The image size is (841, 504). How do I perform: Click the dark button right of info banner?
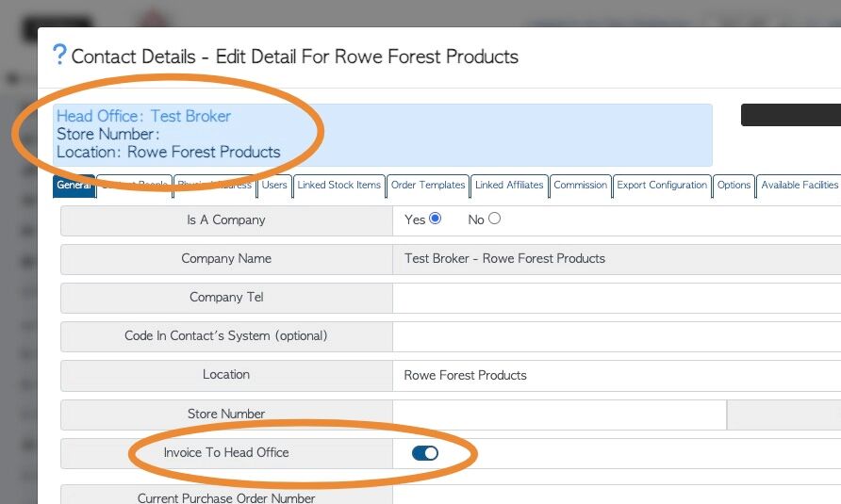point(790,115)
